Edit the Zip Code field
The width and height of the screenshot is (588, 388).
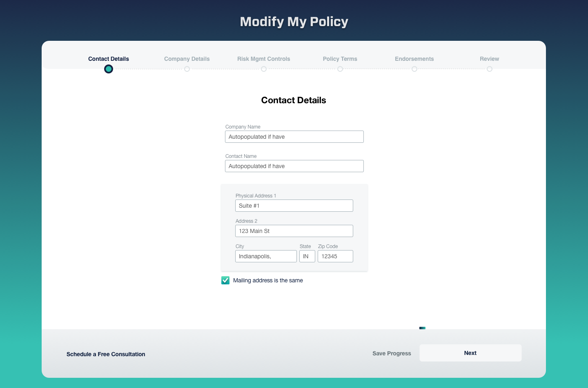coord(335,256)
